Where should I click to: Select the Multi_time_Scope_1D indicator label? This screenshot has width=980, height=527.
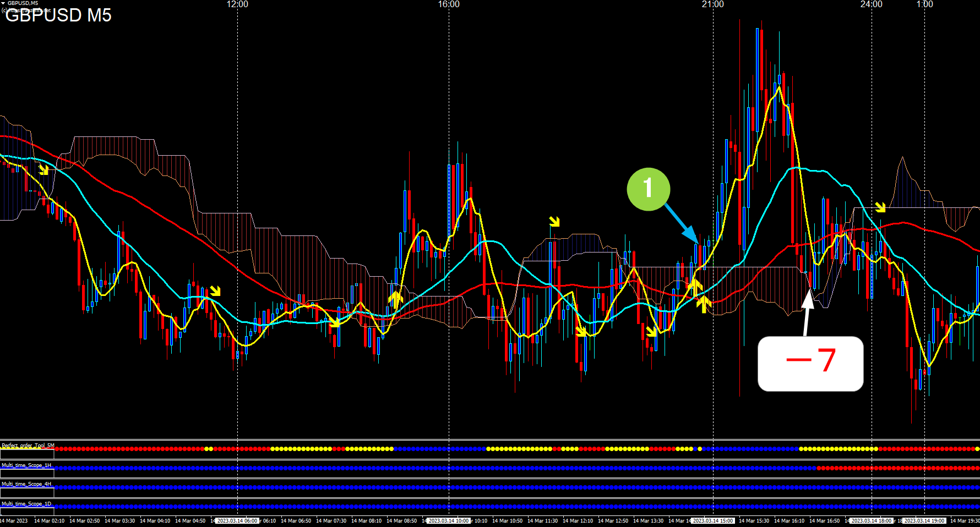[x=26, y=504]
